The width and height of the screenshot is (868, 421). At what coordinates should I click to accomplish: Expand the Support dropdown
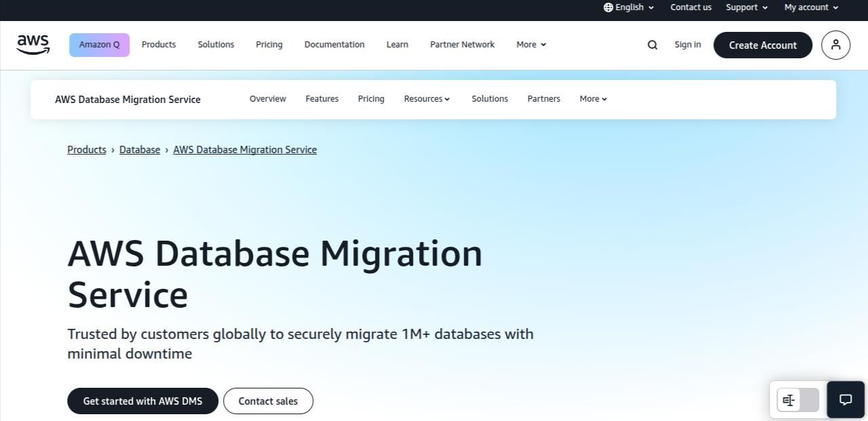pos(747,7)
